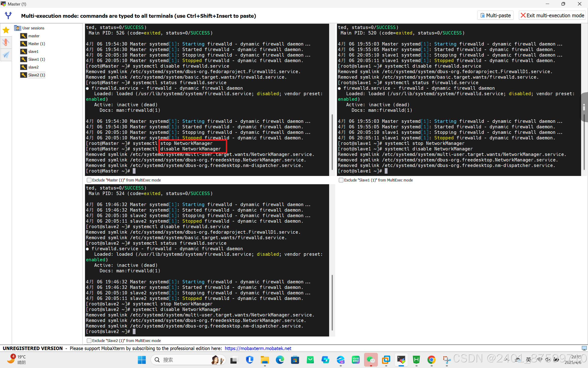The height and width of the screenshot is (368, 588).
Task: Open the Tools Swiss-knife sidebar tab
Action: click(6, 42)
